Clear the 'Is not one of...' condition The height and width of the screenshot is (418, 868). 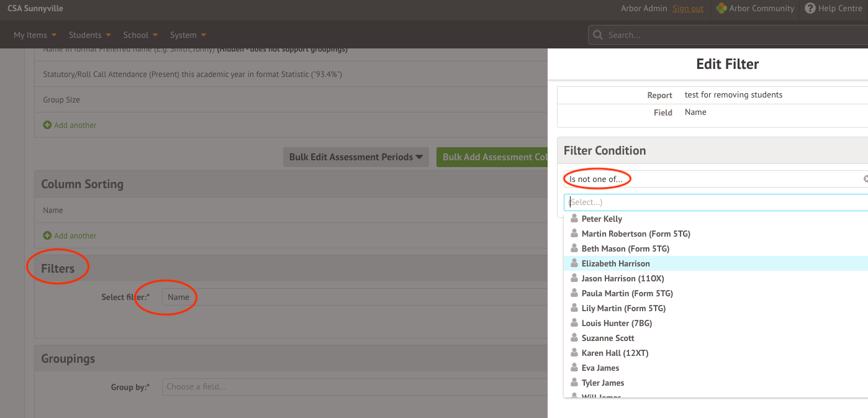[x=865, y=179]
